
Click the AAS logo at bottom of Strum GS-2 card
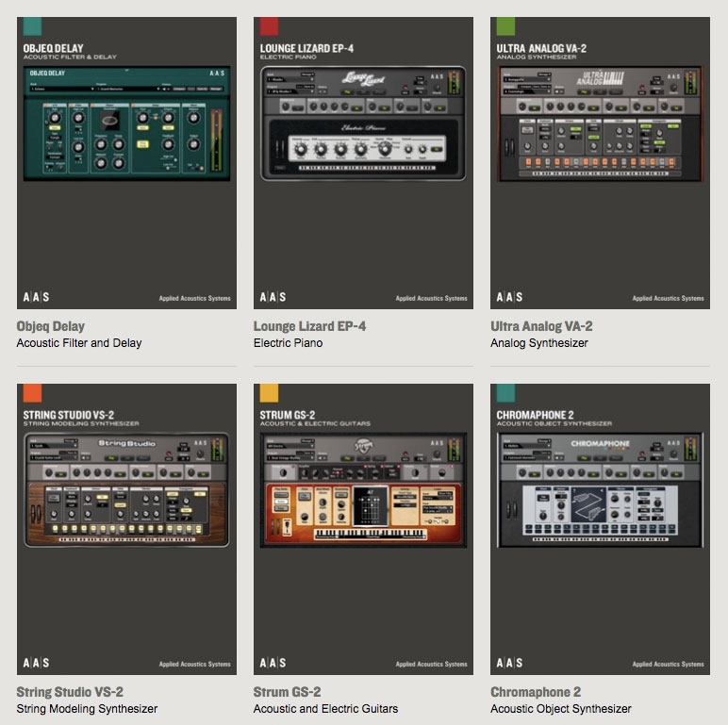click(273, 664)
